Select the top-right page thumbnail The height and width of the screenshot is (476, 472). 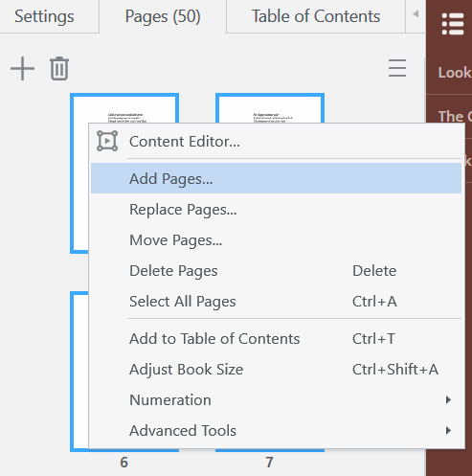[270, 108]
